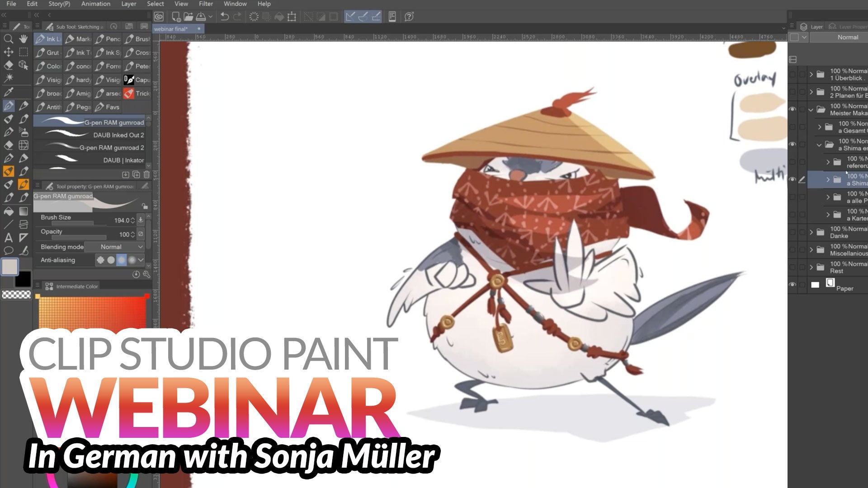Switch to the Layer Property tab
The height and width of the screenshot is (488, 868).
(848, 27)
